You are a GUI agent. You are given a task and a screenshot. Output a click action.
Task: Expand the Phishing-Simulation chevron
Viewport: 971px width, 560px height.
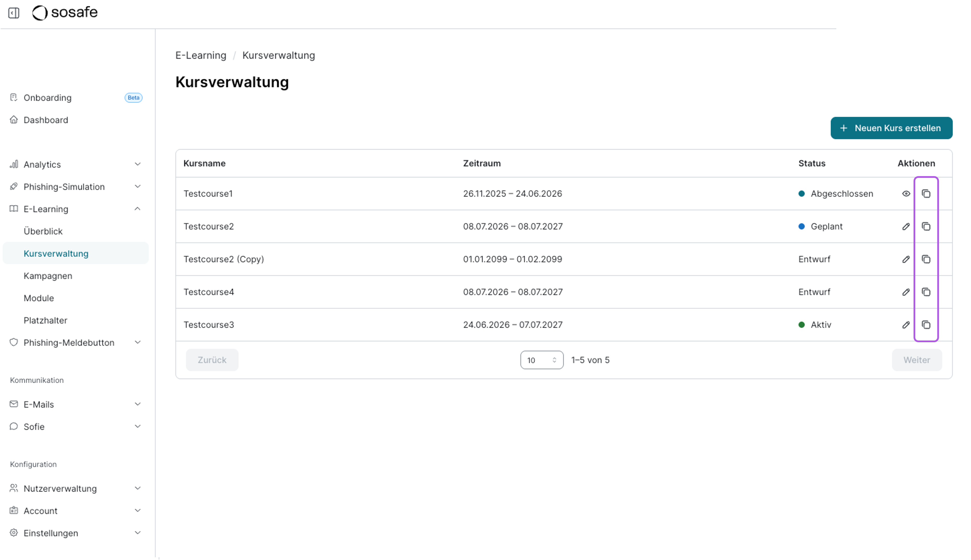138,187
